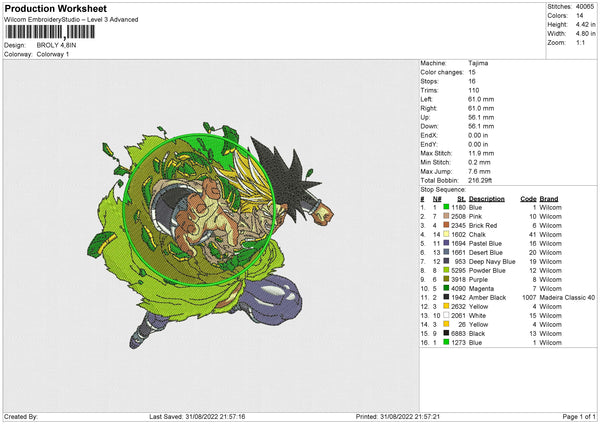Click the Chalk thread swatch
The height and width of the screenshot is (424, 600).
tap(446, 234)
